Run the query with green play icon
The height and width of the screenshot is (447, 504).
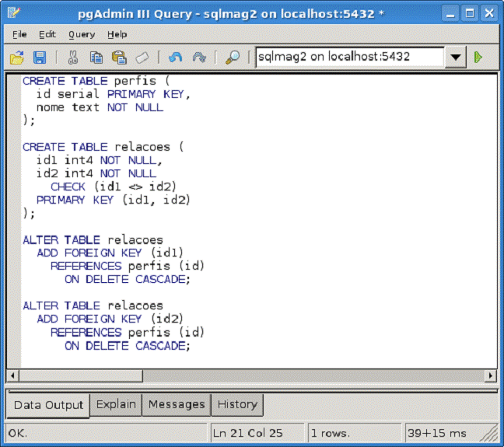478,57
